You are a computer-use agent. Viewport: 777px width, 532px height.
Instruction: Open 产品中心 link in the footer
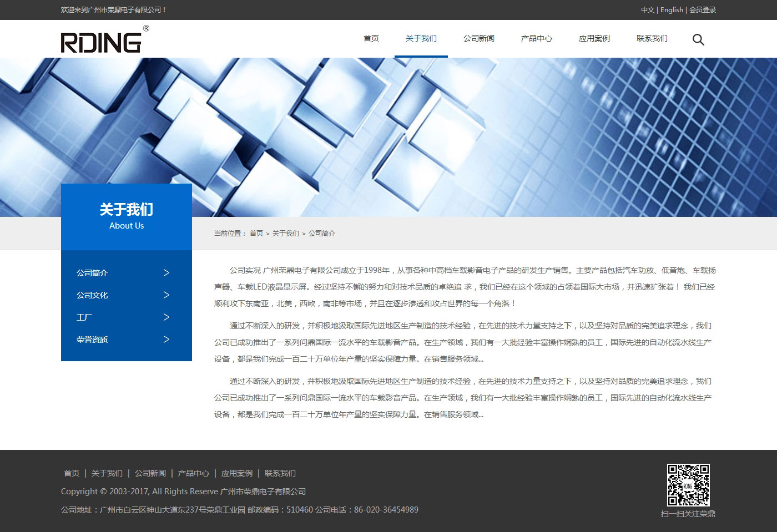194,473
